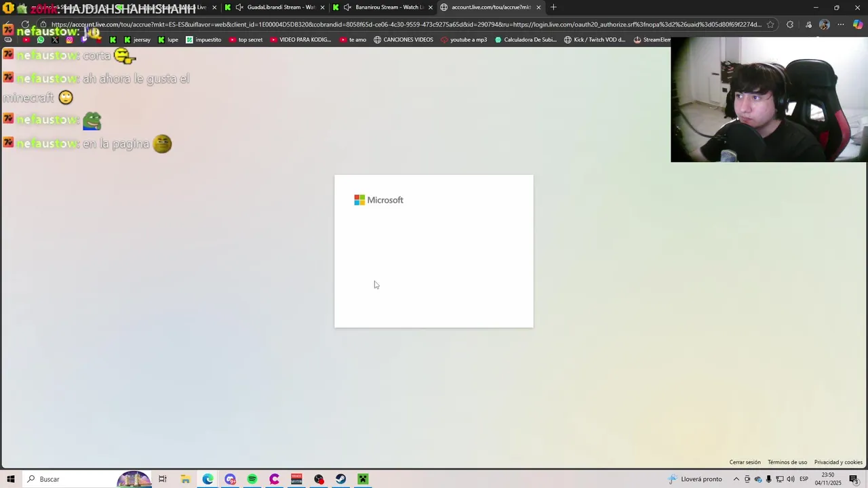Click the webcam overlay thumbnail
Viewport: 868px width, 488px height.
[769, 100]
